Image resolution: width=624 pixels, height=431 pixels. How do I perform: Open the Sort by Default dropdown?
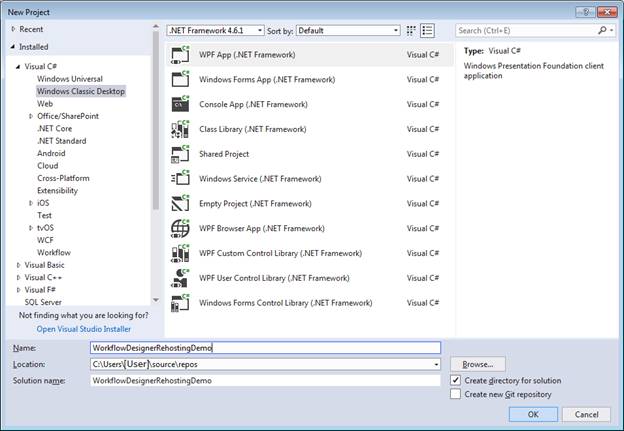pyautogui.click(x=348, y=31)
